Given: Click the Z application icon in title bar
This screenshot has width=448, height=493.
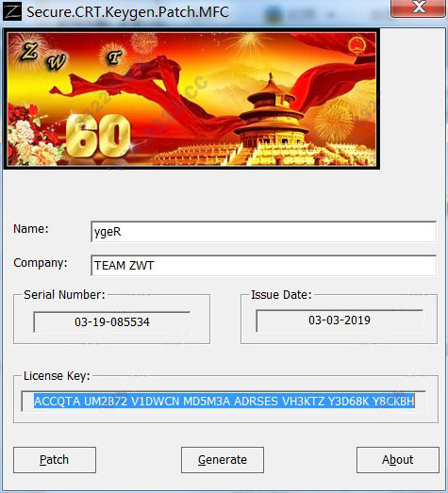Looking at the screenshot, I should [x=12, y=12].
